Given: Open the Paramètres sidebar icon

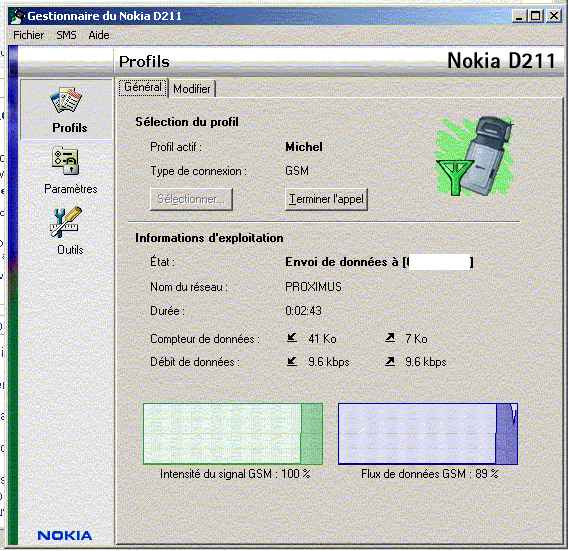Looking at the screenshot, I should click(x=66, y=160).
